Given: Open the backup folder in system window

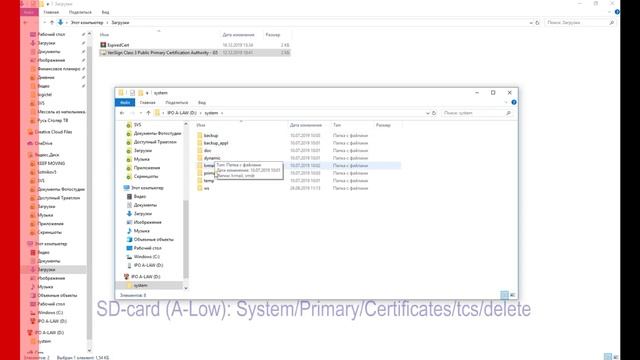Looking at the screenshot, I should pos(211,136).
